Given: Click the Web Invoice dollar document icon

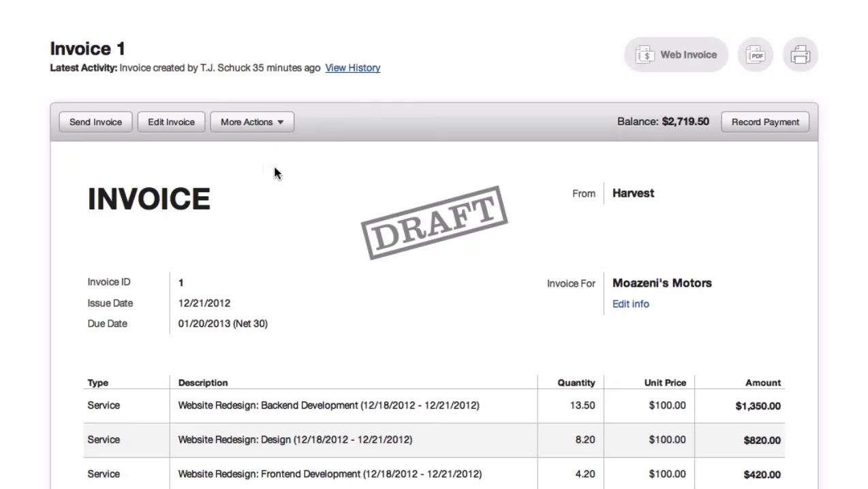Looking at the screenshot, I should pyautogui.click(x=644, y=54).
